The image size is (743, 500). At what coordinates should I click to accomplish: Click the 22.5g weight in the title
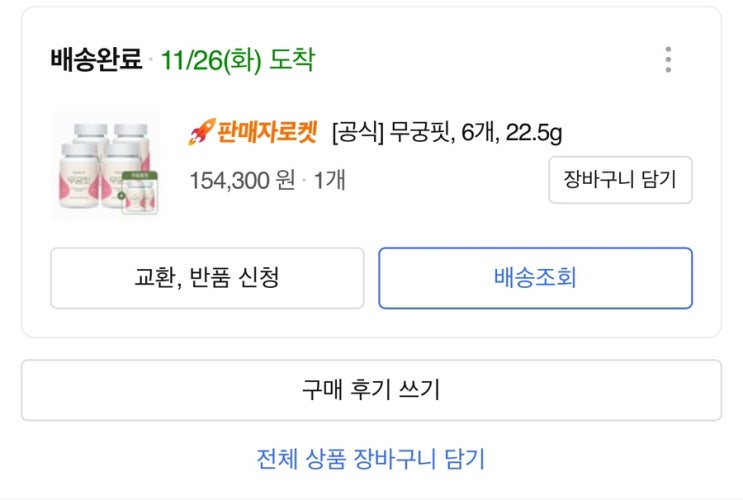click(x=543, y=133)
